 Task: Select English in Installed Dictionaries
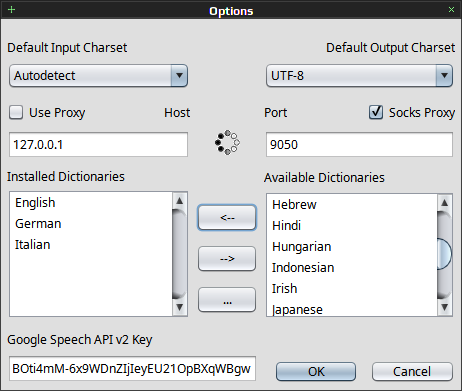click(x=91, y=203)
